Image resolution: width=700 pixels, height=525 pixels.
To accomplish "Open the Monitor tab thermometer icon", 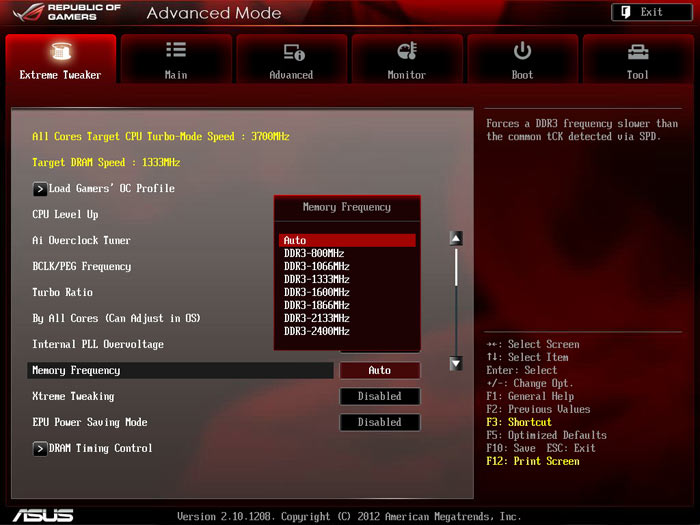I will click(407, 51).
